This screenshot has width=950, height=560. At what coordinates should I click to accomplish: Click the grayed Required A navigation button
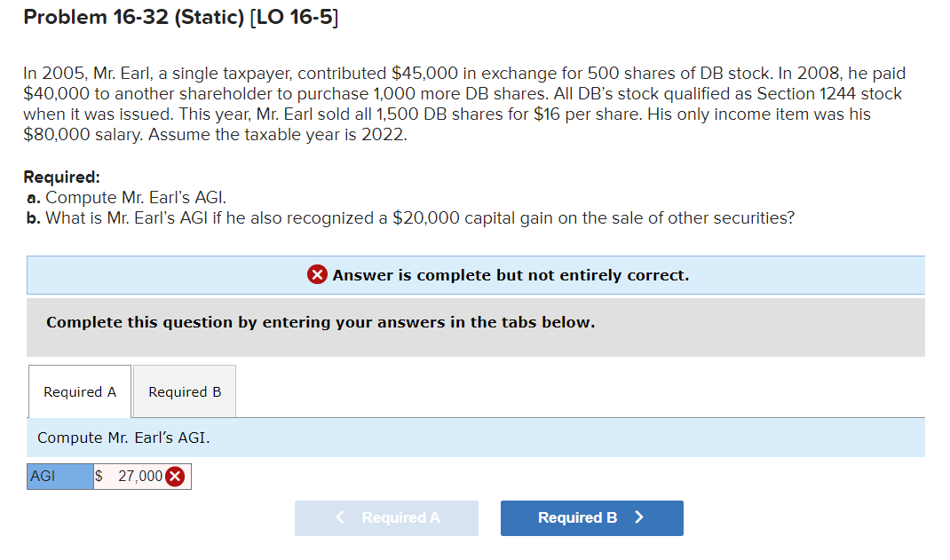click(x=386, y=517)
